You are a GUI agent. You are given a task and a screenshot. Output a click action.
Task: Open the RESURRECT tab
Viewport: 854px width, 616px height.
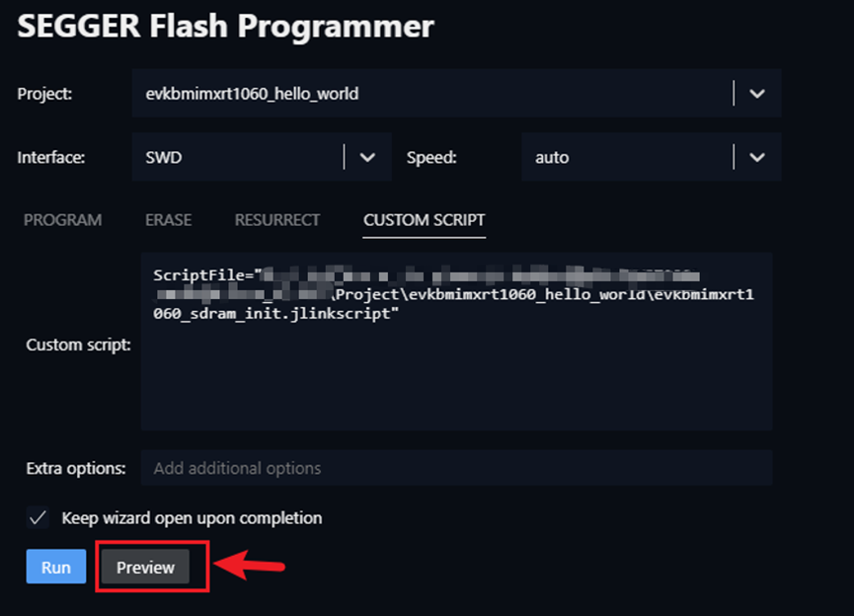coord(276,219)
